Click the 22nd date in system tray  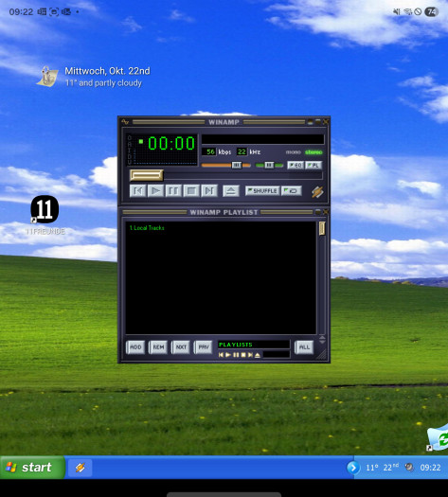click(390, 468)
